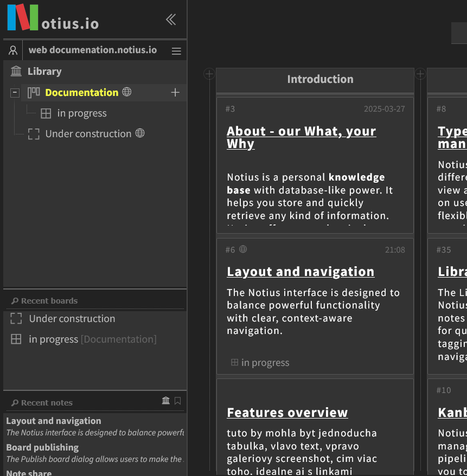Open the user account icon
The height and width of the screenshot is (476, 467).
(x=13, y=50)
